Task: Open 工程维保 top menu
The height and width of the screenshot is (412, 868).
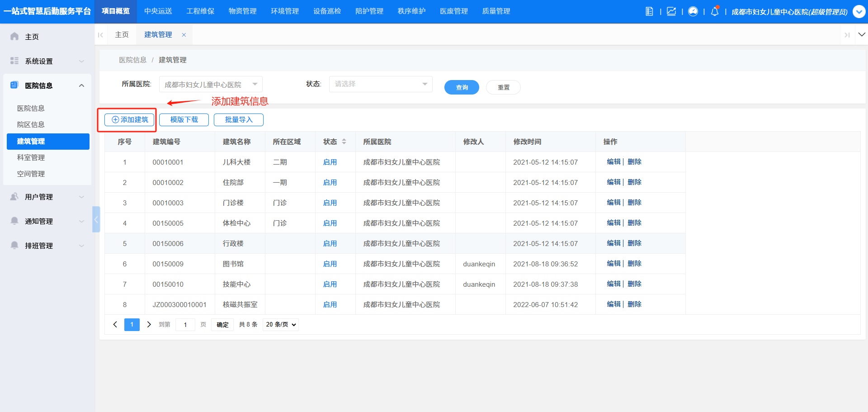Action: 200,11
